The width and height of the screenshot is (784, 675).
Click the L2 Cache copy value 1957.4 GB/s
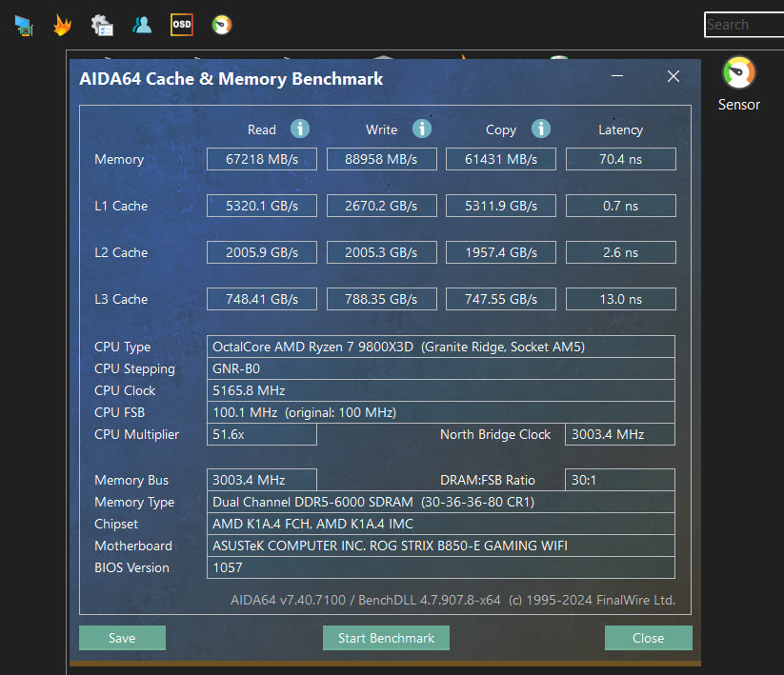[501, 252]
